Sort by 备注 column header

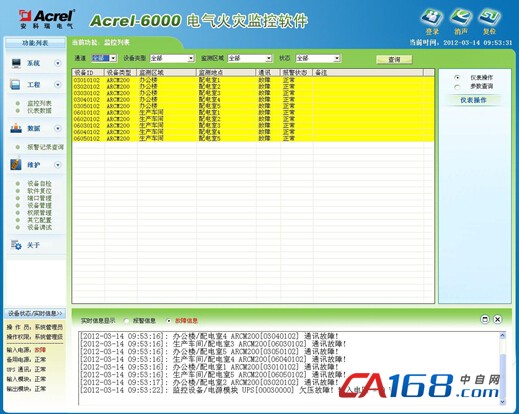point(368,73)
